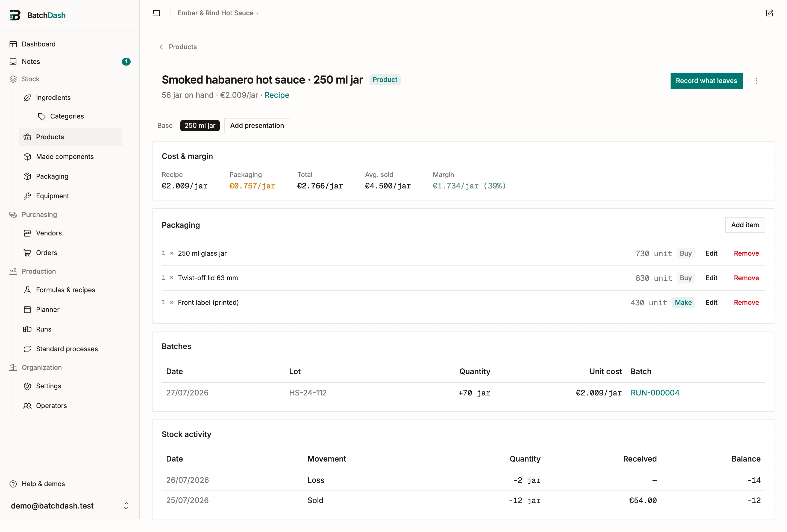Click the Formulas & recipes flask icon

click(27, 290)
